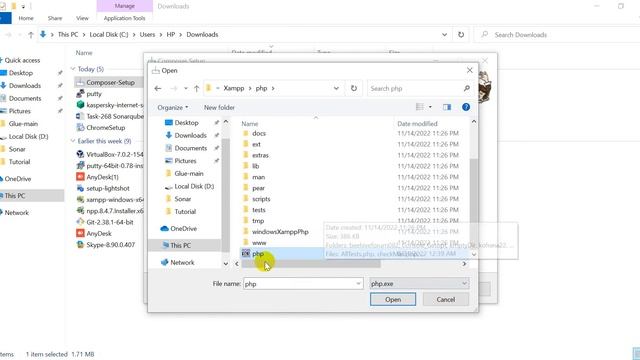Expand Explorer address bar history dropdown
Viewport: 640px width, 360px height.
click(444, 35)
